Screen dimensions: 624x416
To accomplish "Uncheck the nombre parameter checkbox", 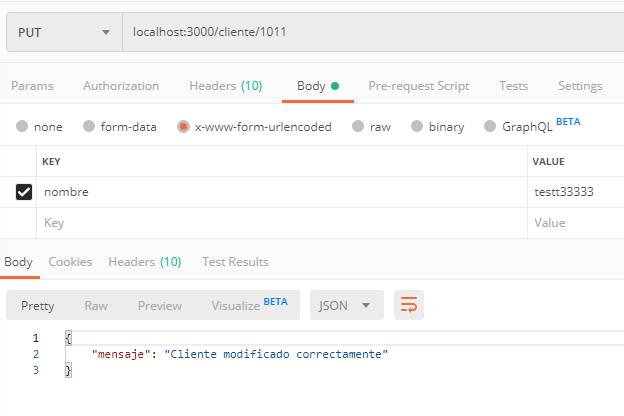I will (24, 192).
